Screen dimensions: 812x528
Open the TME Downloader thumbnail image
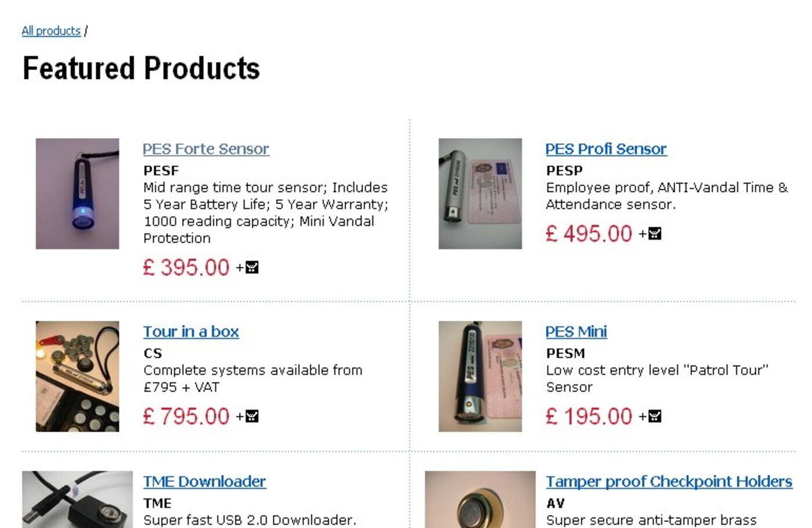tap(77, 500)
